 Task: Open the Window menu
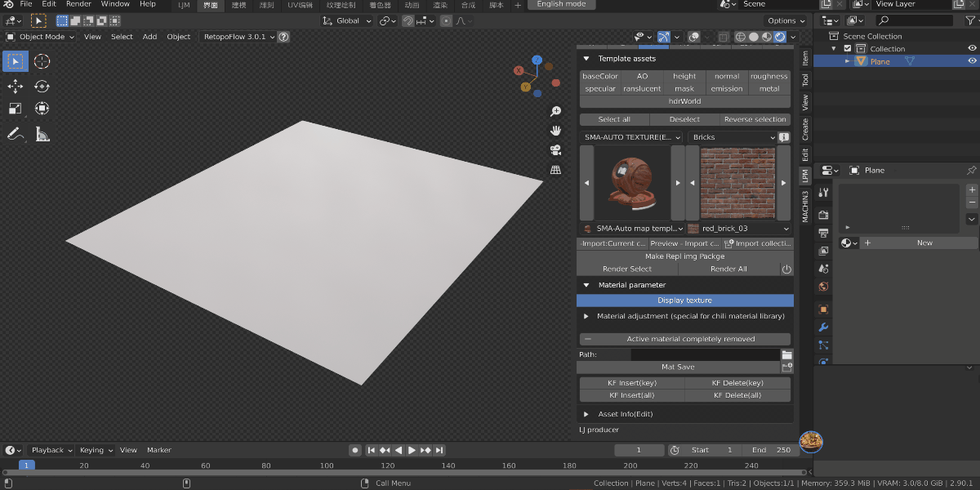pos(115,4)
